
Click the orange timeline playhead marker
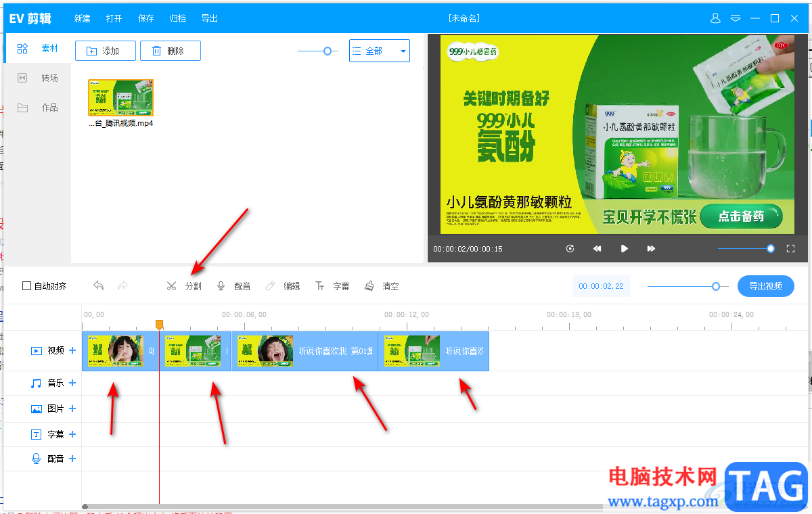coord(160,325)
